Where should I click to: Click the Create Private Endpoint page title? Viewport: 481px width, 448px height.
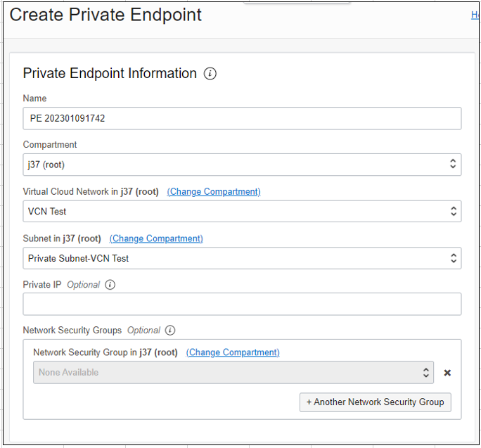coord(105,15)
